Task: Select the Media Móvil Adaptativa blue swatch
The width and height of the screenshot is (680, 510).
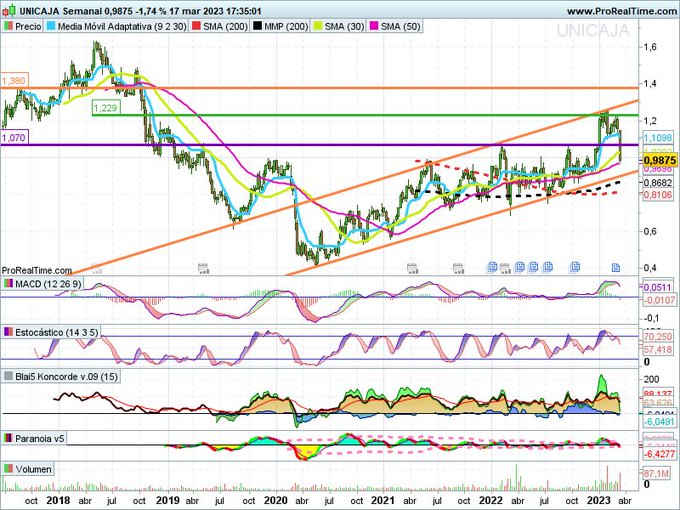Action: (x=51, y=26)
